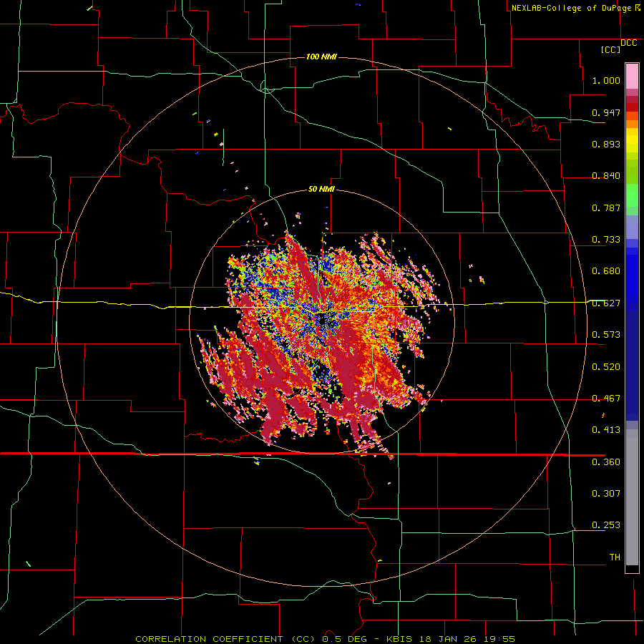Click the 0.680 color scale value
This screenshot has width=644, height=644.
point(606,271)
